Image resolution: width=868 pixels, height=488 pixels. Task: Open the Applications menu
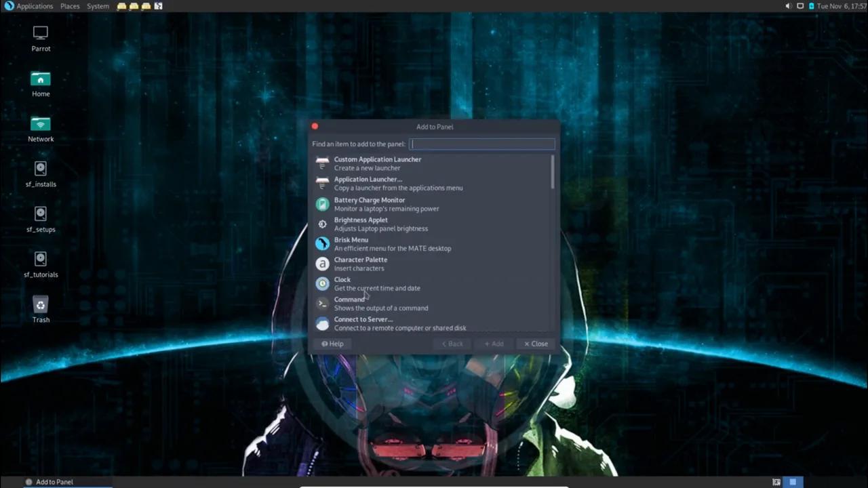tap(35, 6)
